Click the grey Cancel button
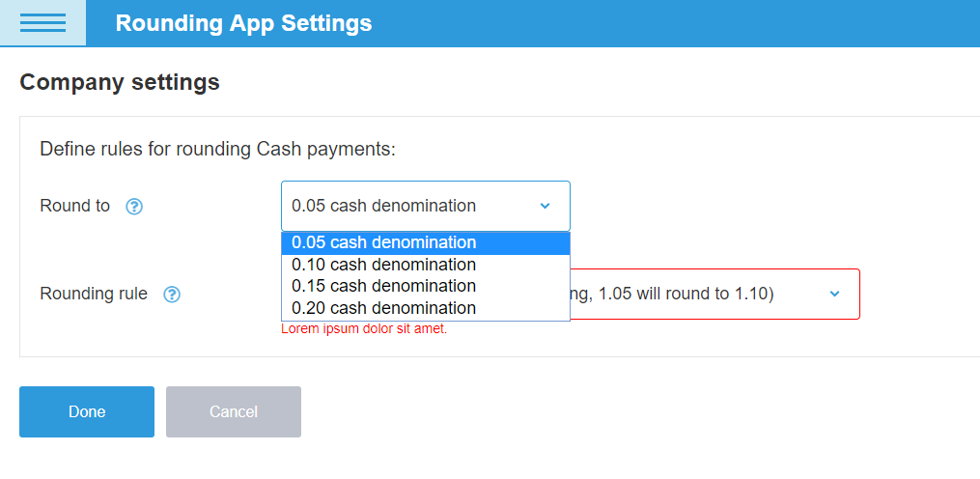The width and height of the screenshot is (980, 479). click(234, 411)
